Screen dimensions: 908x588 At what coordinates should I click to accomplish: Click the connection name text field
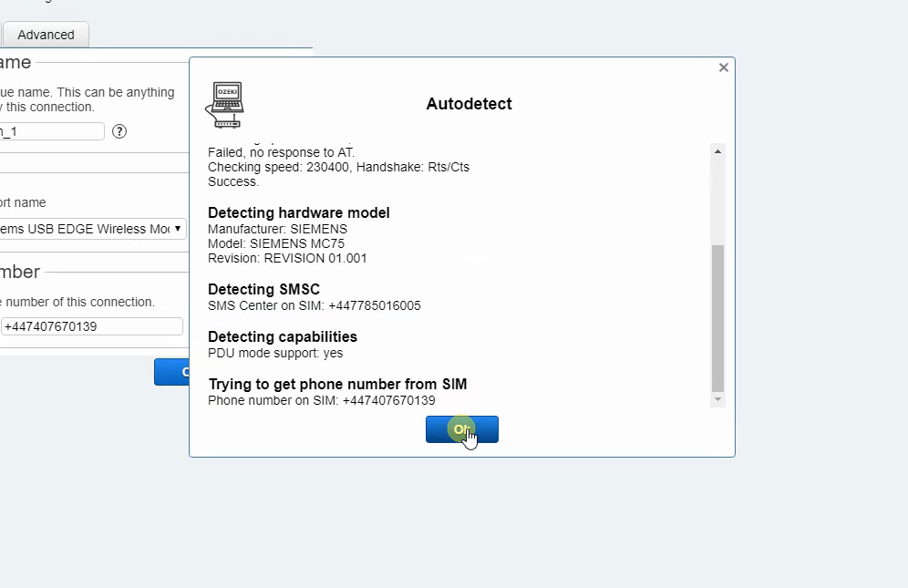click(x=51, y=130)
